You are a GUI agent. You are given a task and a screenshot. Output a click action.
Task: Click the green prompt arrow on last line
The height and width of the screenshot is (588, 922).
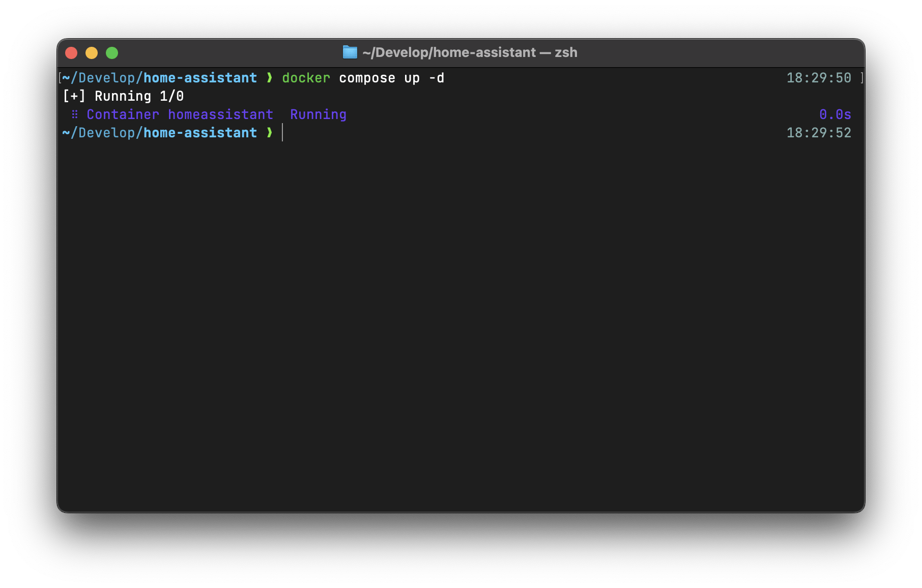pos(270,133)
